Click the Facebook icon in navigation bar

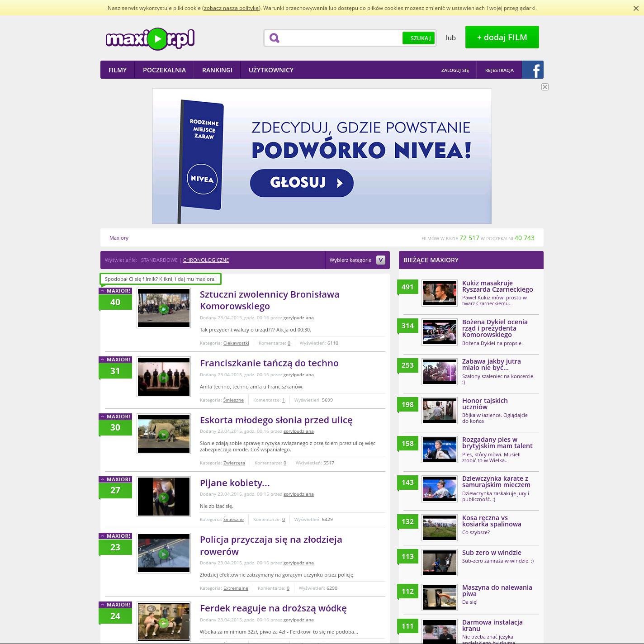(x=533, y=70)
